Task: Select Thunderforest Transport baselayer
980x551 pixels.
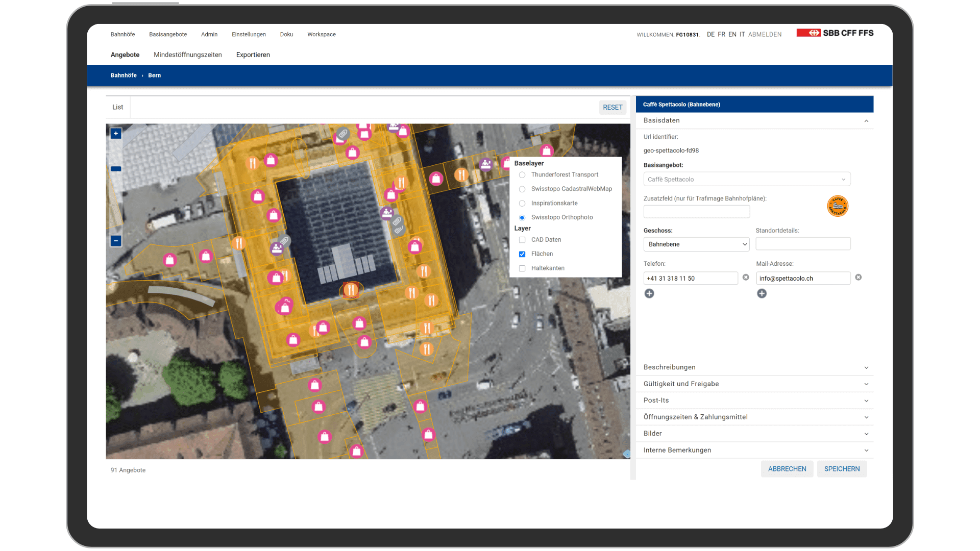Action: (522, 175)
